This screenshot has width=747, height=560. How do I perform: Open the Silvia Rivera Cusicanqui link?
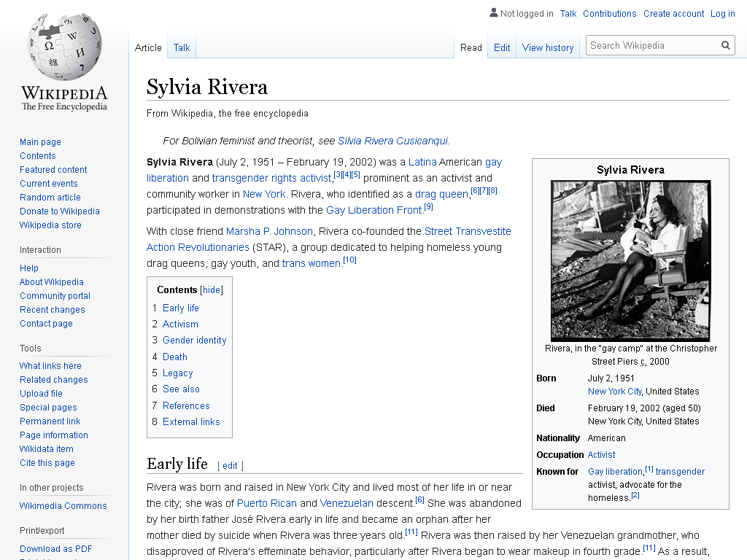(x=392, y=141)
